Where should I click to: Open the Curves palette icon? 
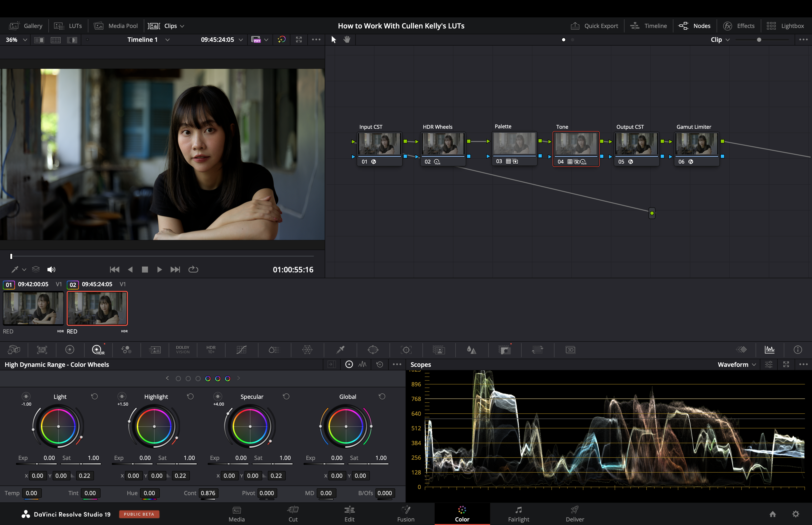pos(241,350)
